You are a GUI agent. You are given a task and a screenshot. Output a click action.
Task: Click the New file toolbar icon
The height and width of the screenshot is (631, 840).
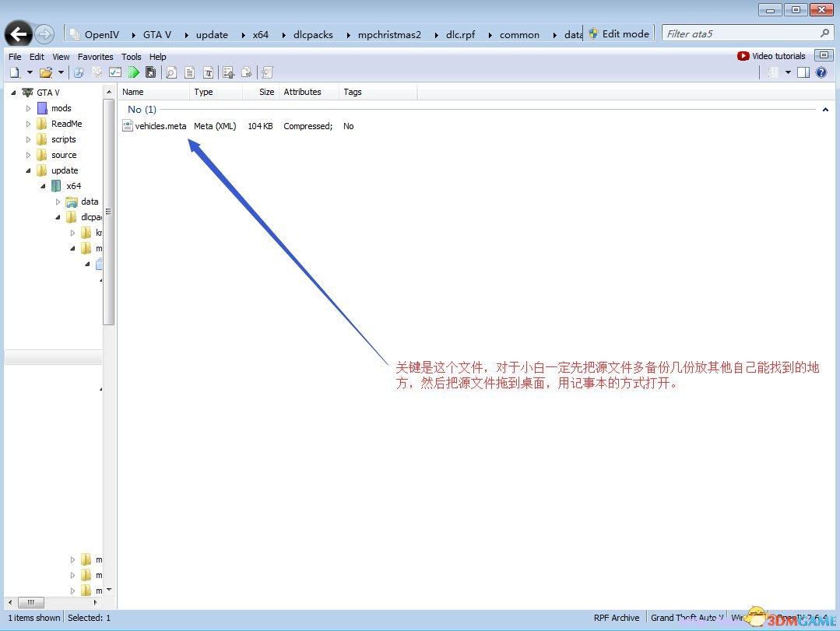click(x=15, y=72)
